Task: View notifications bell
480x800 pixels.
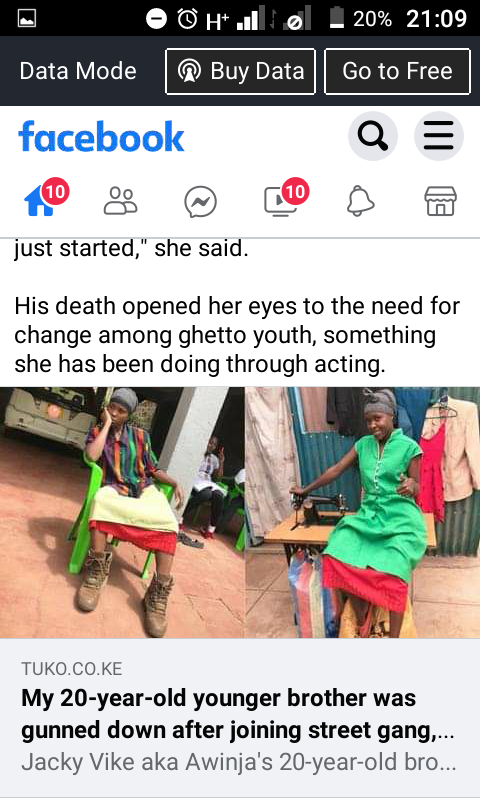Action: click(361, 201)
